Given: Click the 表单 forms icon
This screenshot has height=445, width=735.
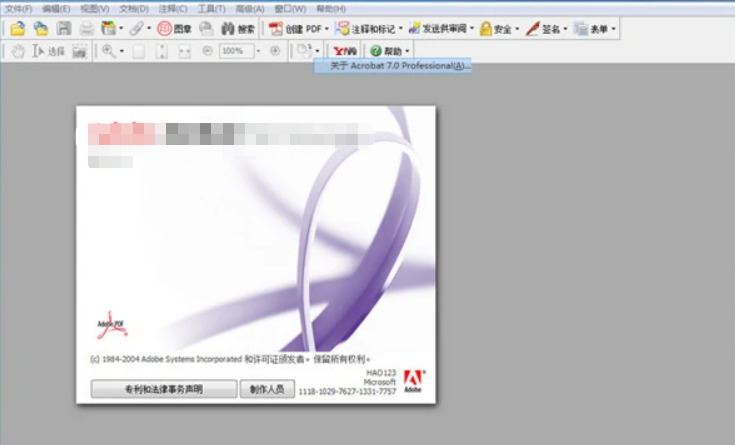Looking at the screenshot, I should (581, 29).
